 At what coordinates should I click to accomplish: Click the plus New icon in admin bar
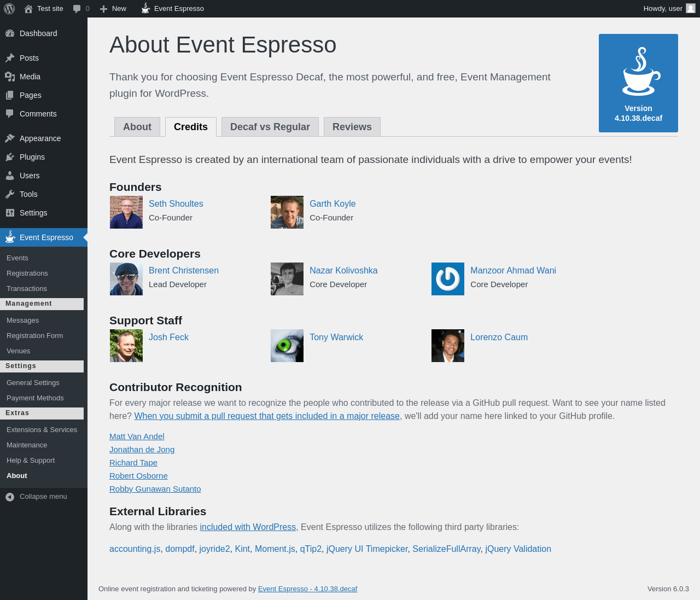coord(103,9)
